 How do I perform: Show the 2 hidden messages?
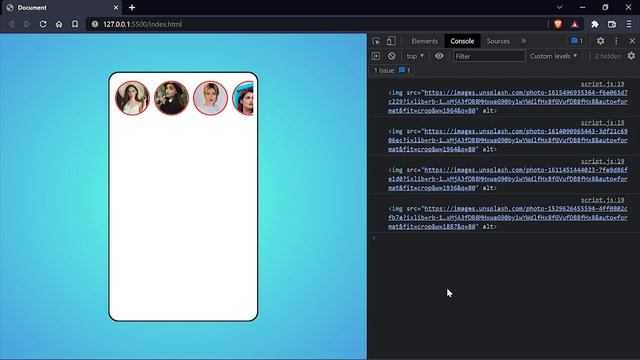point(607,56)
